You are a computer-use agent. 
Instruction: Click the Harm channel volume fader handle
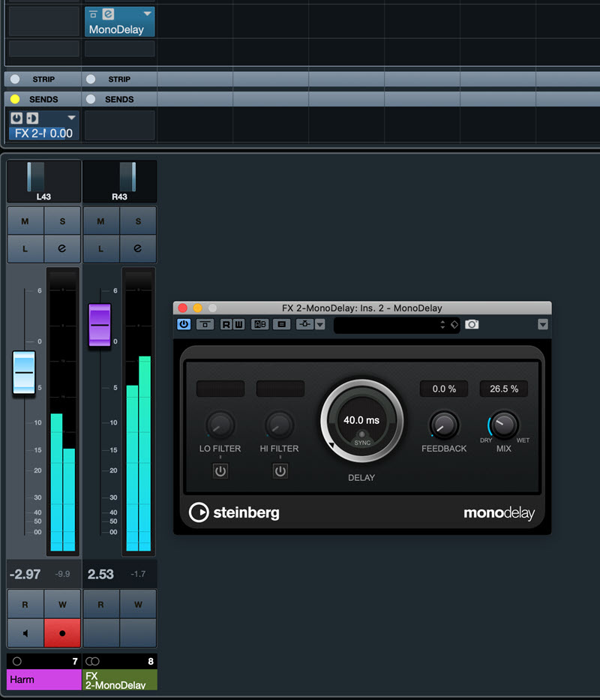pyautogui.click(x=24, y=372)
